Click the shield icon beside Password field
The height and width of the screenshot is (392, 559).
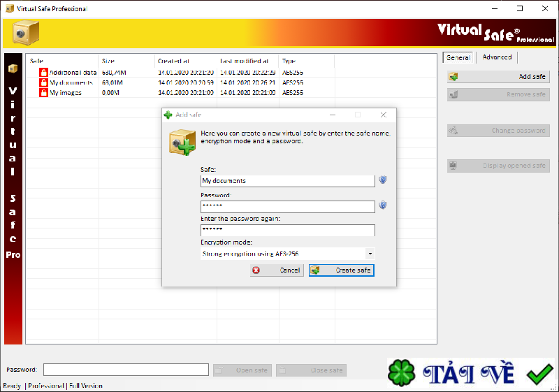pos(383,205)
